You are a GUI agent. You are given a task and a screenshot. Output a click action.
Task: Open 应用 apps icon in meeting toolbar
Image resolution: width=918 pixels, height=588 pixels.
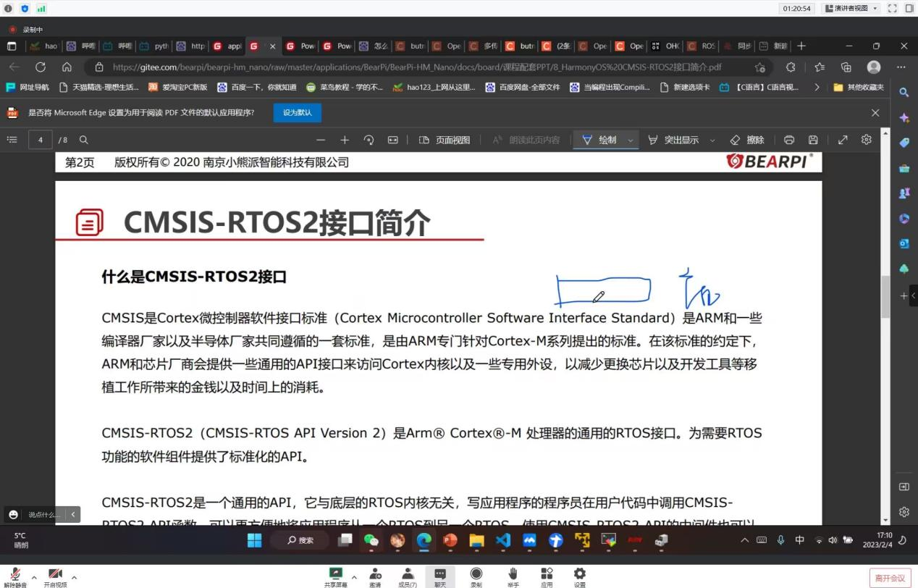pos(547,574)
